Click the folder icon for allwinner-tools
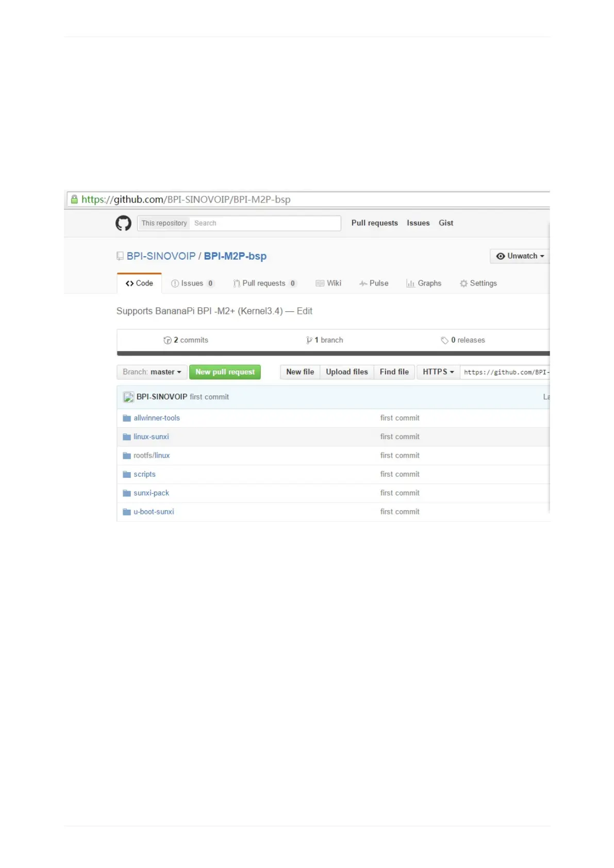This screenshot has width=614, height=868. [x=127, y=418]
